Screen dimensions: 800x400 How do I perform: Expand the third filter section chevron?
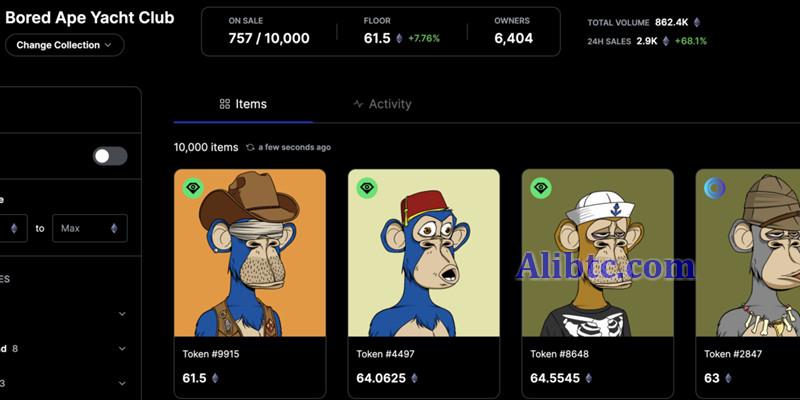point(122,382)
